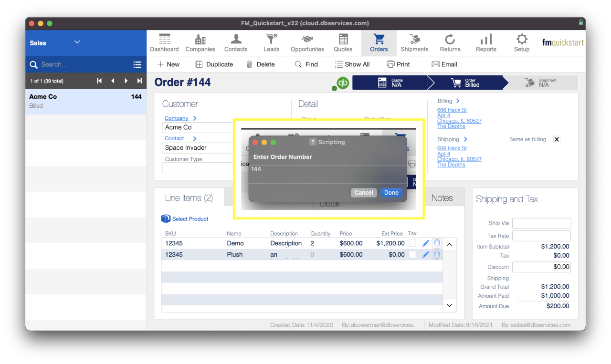Toggle the list view icon beside Search

coord(137,64)
